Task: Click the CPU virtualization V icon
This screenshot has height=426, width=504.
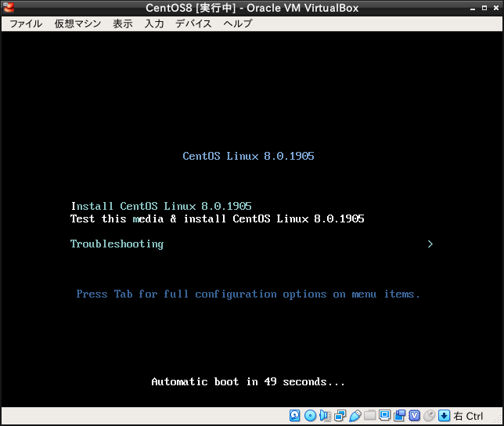Action: 414,416
